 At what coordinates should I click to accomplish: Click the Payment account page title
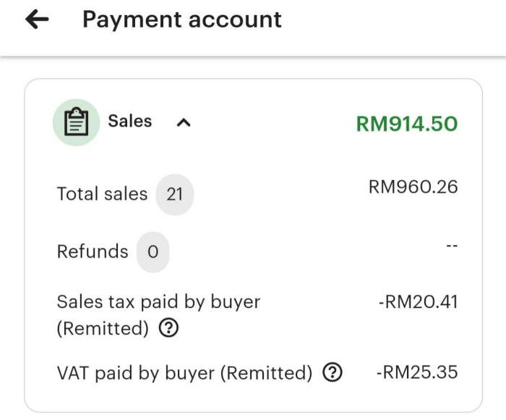click(x=181, y=20)
